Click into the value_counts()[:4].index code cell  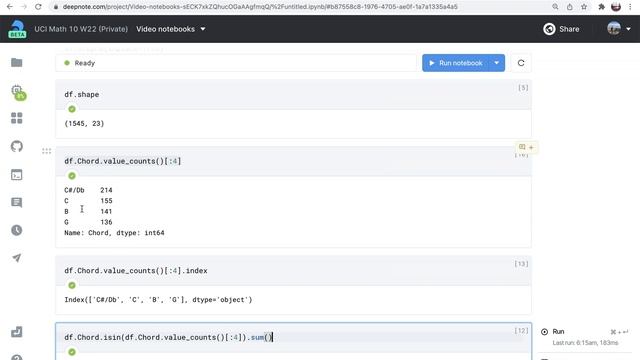(x=293, y=271)
